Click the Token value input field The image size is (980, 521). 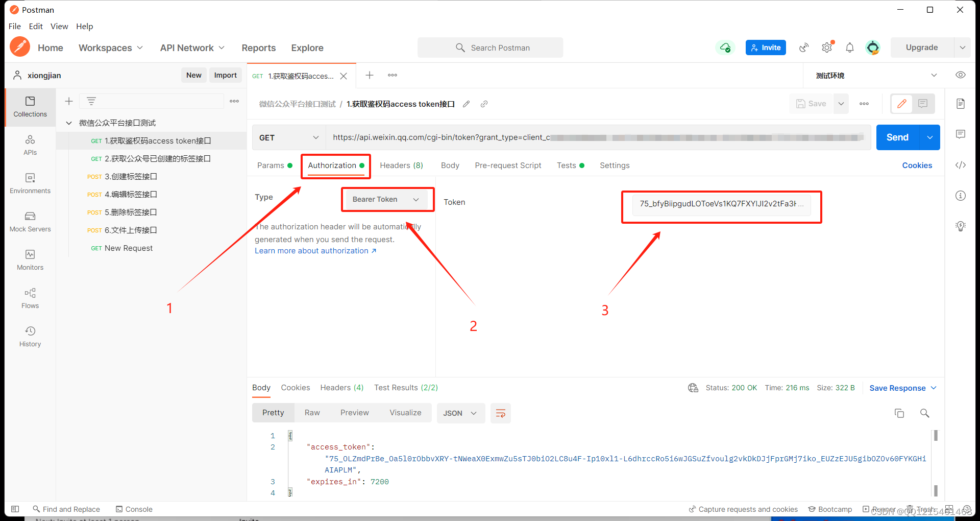point(721,204)
